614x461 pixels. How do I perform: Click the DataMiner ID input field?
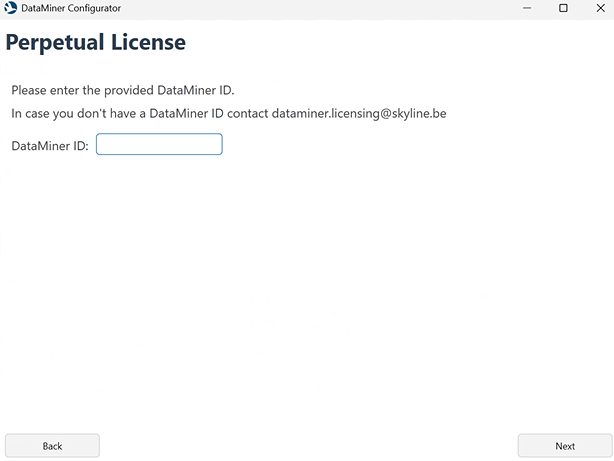click(x=159, y=144)
